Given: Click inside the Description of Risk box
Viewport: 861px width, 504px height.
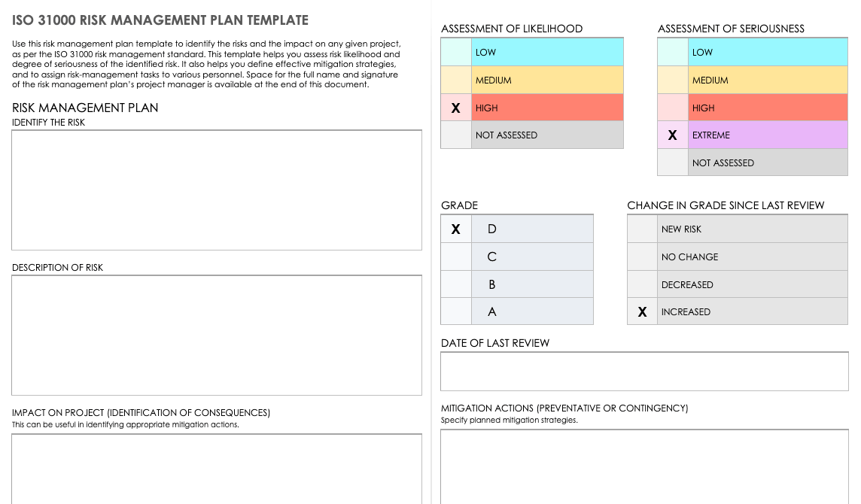Looking at the screenshot, I should click(217, 335).
